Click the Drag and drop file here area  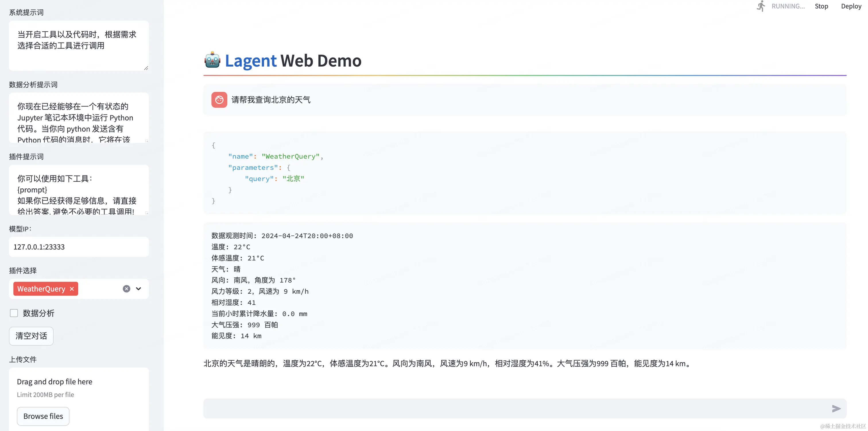point(79,399)
